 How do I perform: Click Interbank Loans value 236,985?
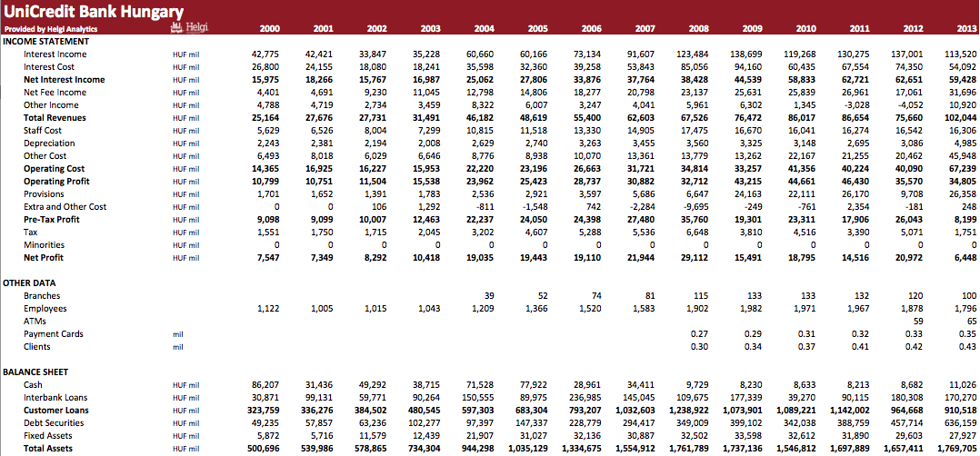[585, 397]
